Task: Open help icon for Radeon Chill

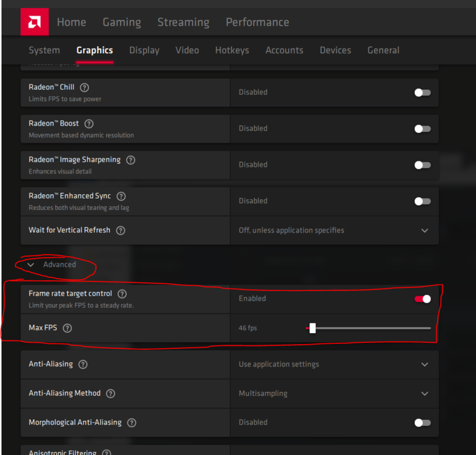Action: [x=84, y=87]
